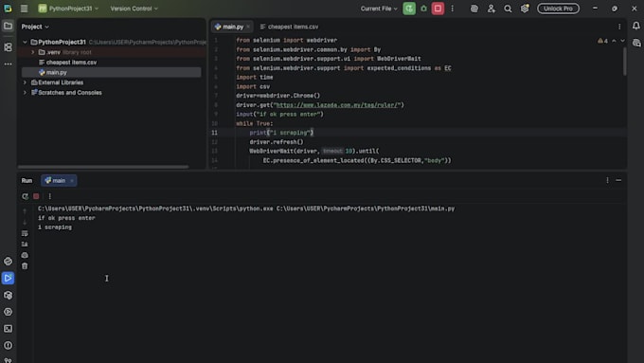Viewport: 644px width, 363px height.
Task: Open Run panel toolbar more options
Action: pyautogui.click(x=49, y=196)
